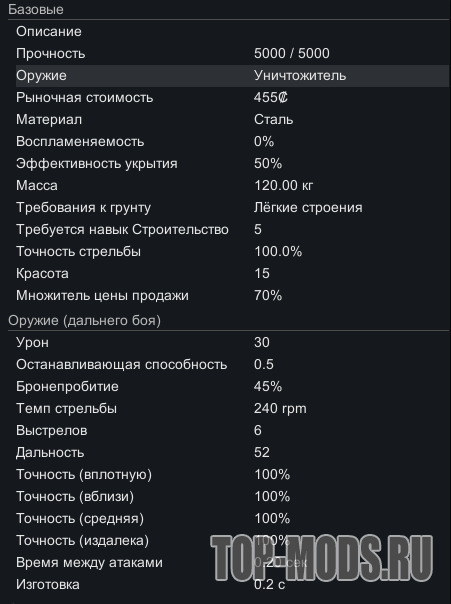Open the highlighted Оружие Уничтожитель row
The image size is (451, 604).
pos(232,76)
